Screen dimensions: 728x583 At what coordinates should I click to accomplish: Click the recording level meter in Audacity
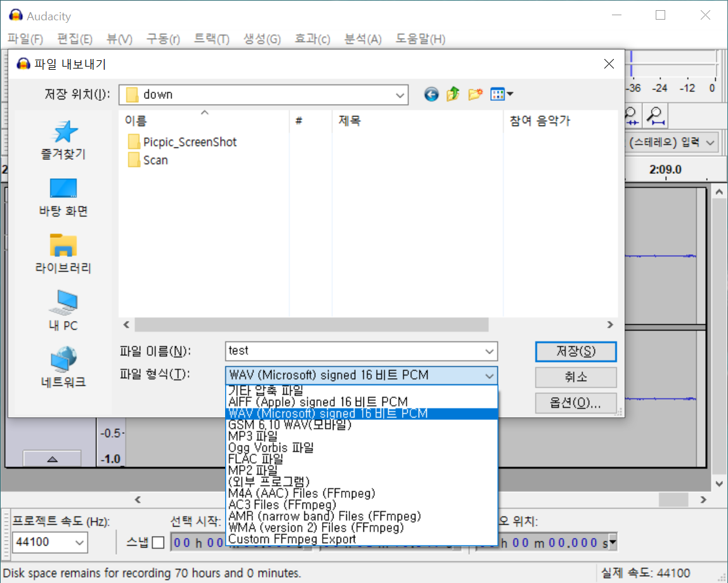(672, 64)
